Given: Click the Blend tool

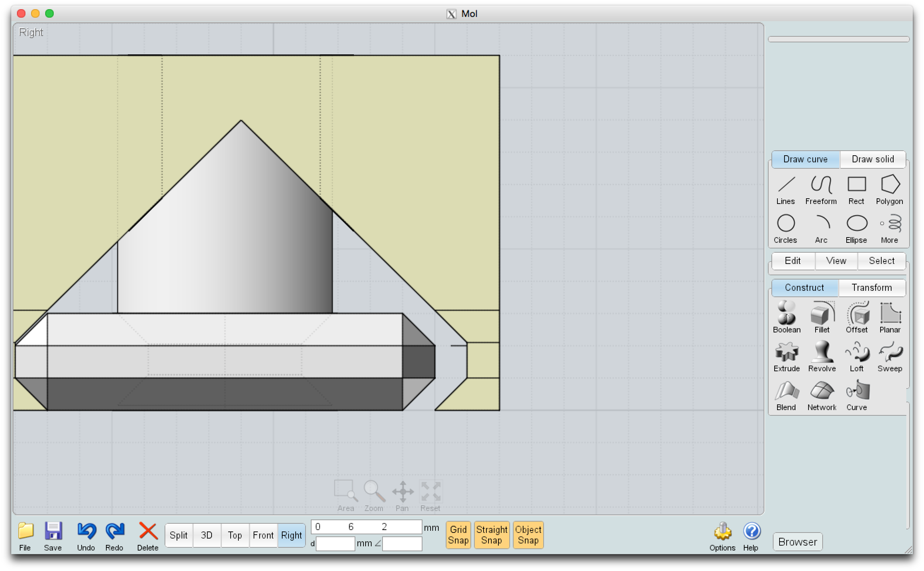Looking at the screenshot, I should 786,395.
